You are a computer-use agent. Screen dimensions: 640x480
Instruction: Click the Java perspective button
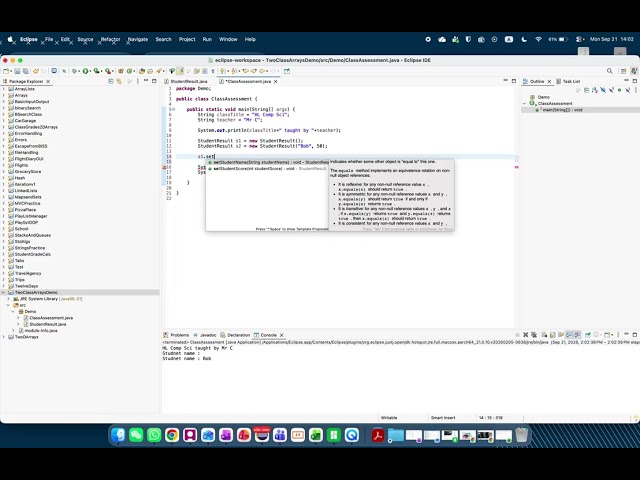click(634, 71)
